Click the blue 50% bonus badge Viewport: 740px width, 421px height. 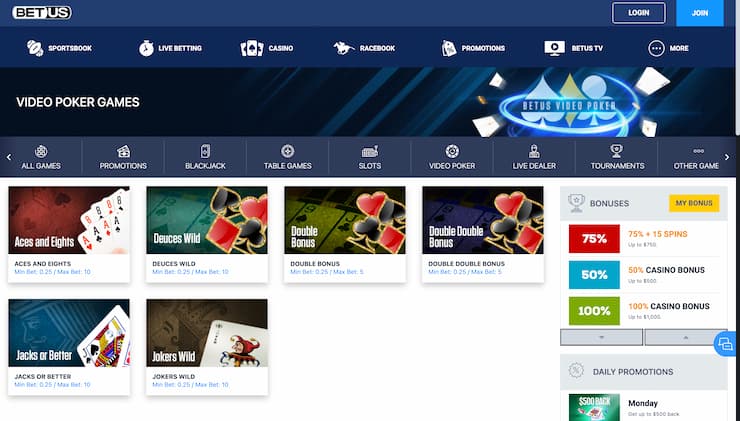(594, 275)
